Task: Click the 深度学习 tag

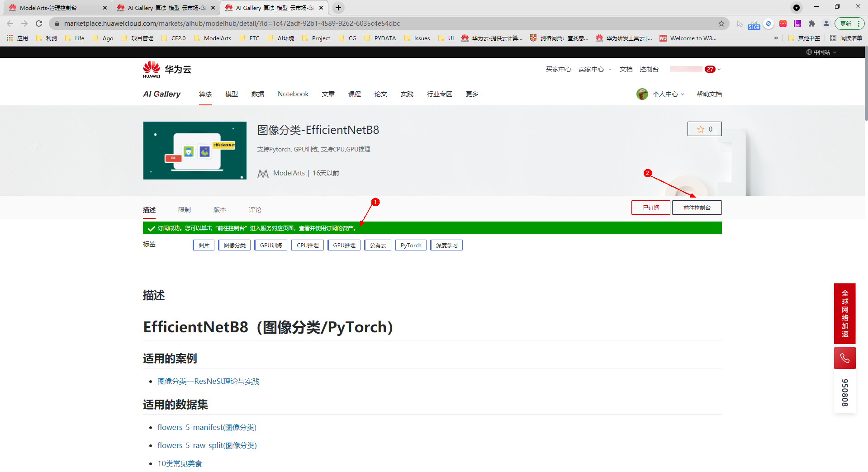Action: [x=446, y=245]
